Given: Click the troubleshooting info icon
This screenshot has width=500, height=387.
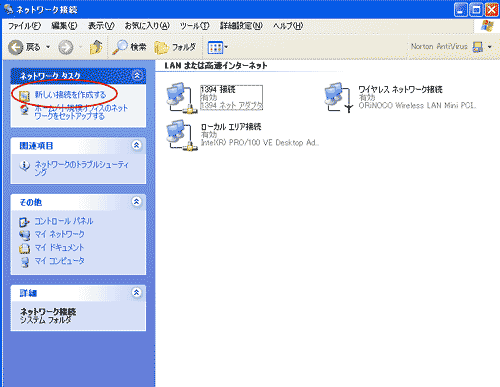Looking at the screenshot, I should click(x=24, y=165).
